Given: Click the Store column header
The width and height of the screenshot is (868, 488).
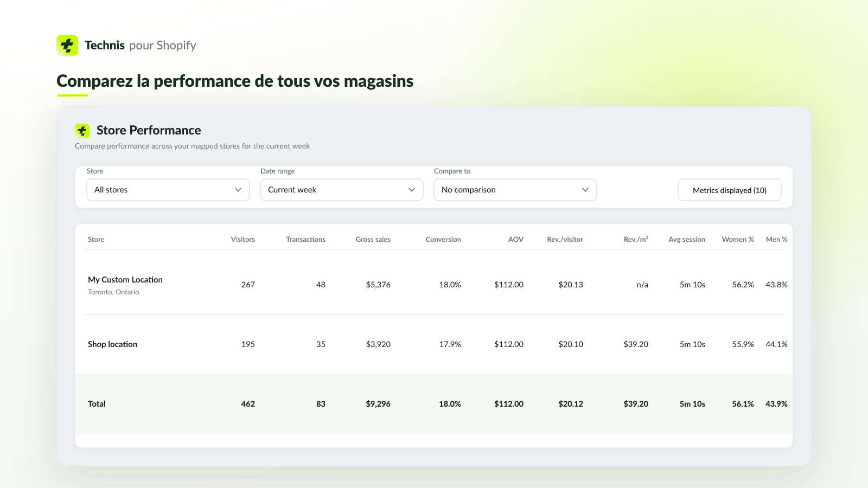Looking at the screenshot, I should [96, 239].
